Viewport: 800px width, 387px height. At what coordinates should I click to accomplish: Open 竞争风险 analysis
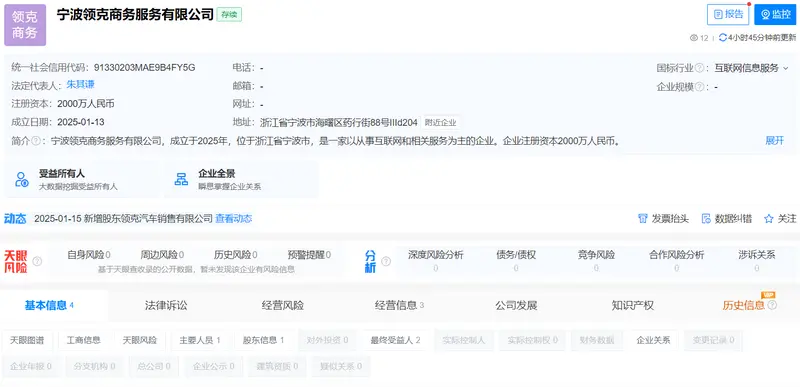(x=596, y=260)
